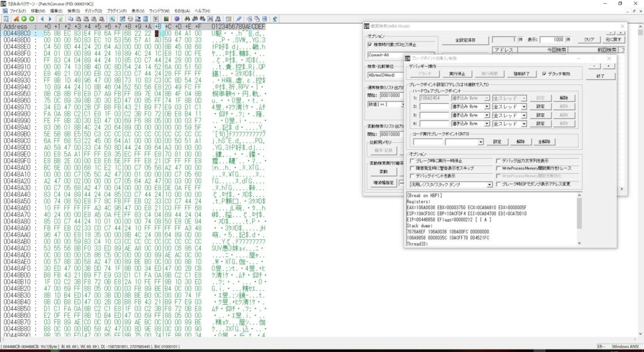
Task: Open the デバッグ(D) menu
Action: (x=93, y=11)
